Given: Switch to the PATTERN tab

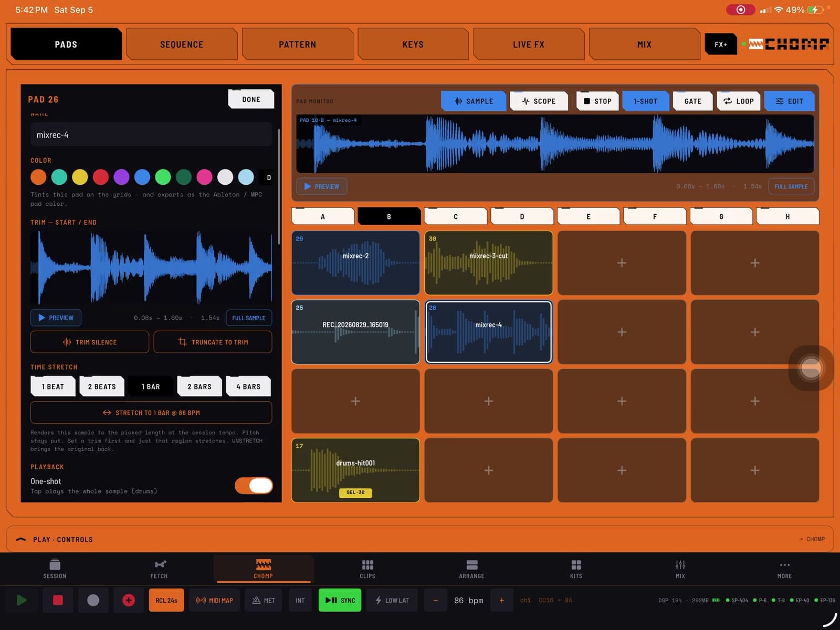Looking at the screenshot, I should [297, 44].
